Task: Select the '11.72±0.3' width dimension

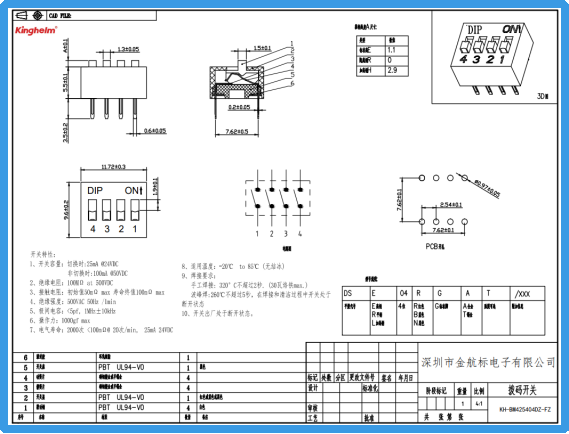Action: point(113,167)
